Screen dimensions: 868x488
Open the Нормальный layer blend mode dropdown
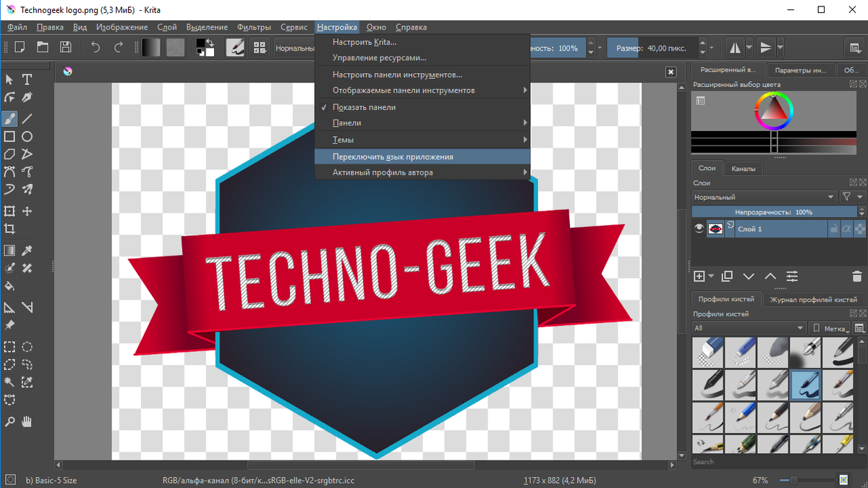point(764,197)
